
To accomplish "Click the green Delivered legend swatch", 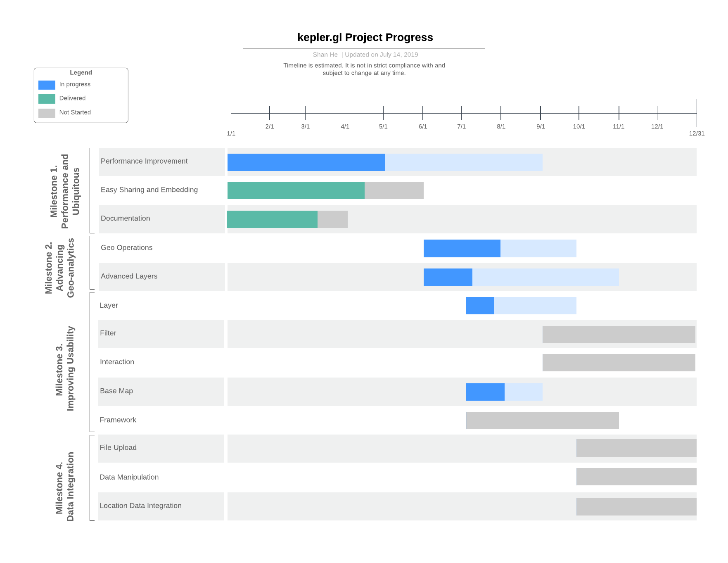I will click(47, 99).
